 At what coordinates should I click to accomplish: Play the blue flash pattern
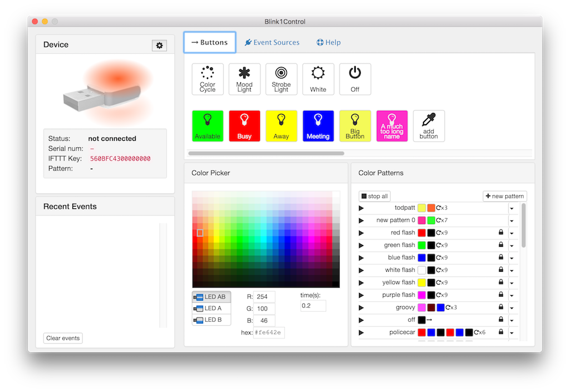(361, 258)
